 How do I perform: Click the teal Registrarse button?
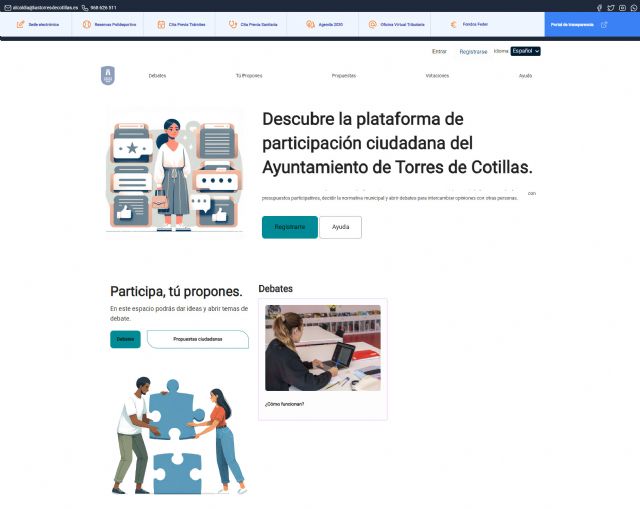(289, 227)
